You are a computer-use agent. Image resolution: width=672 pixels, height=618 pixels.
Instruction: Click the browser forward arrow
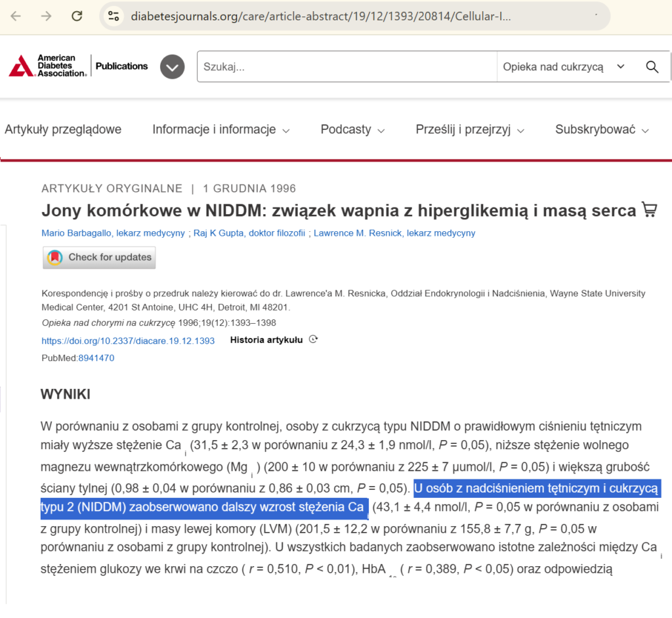(46, 16)
